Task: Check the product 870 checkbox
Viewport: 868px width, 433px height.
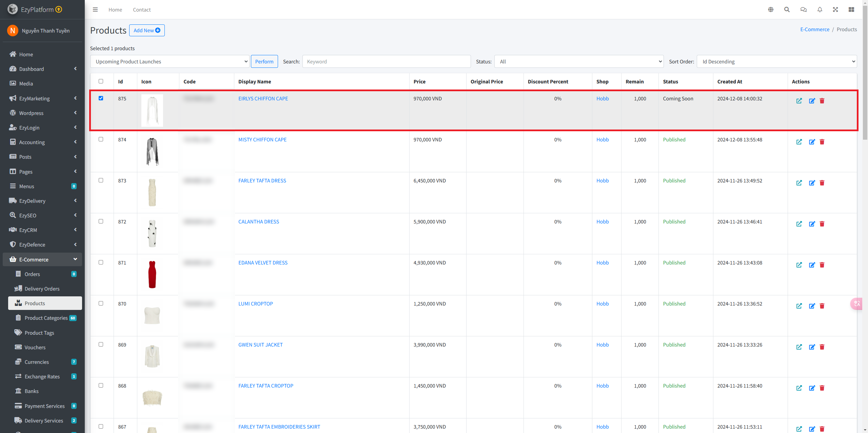Action: tap(101, 303)
